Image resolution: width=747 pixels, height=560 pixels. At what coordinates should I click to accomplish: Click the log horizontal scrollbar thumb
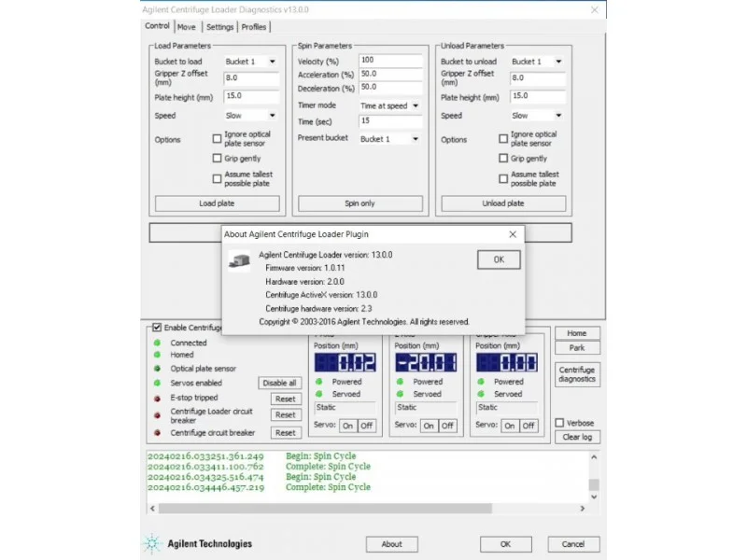[325, 509]
